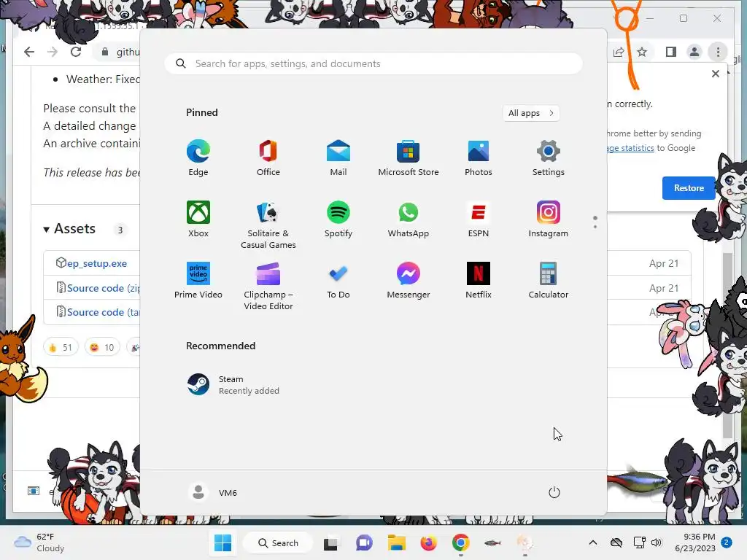Show hidden system tray icons
Viewport: 747px width, 560px height.
tap(592, 542)
